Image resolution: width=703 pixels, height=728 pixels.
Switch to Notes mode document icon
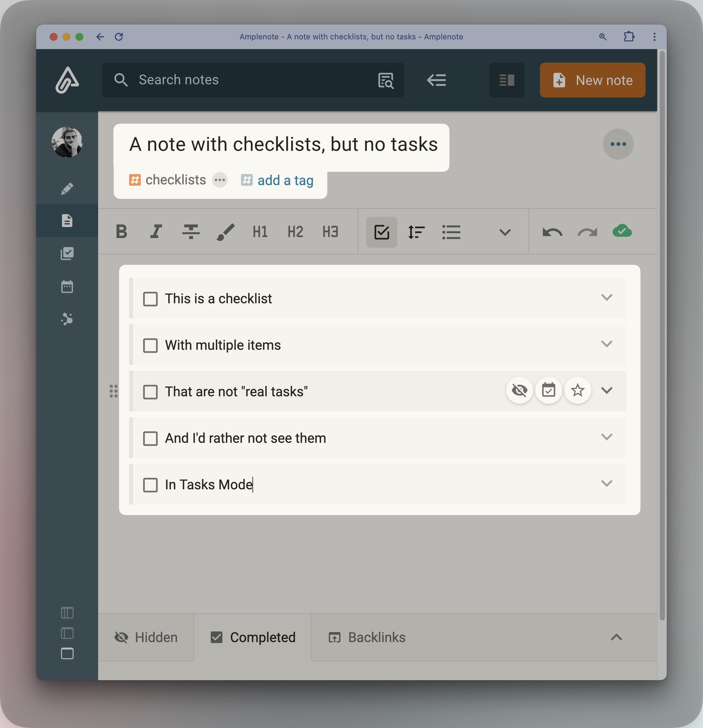(x=67, y=221)
